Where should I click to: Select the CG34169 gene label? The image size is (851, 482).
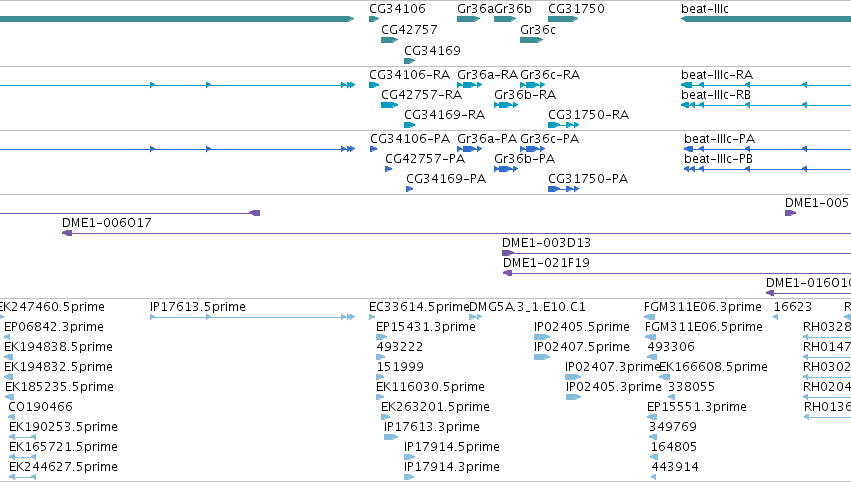pos(433,50)
